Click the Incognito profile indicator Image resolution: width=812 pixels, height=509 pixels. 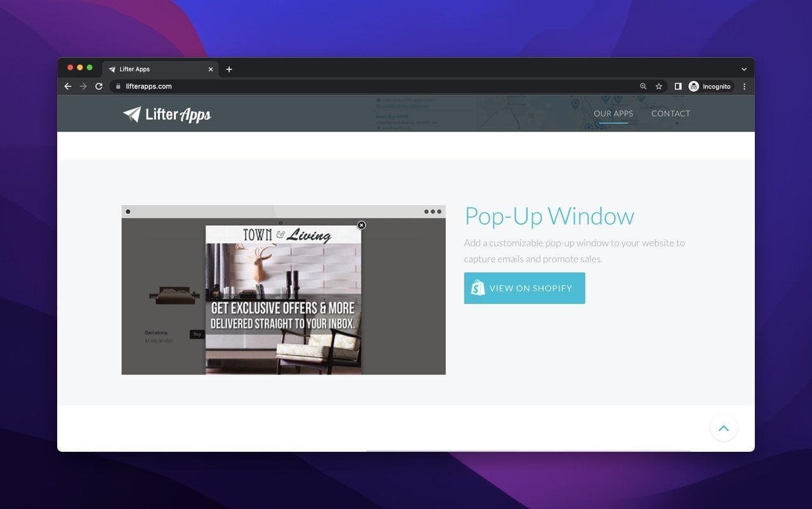coord(710,86)
